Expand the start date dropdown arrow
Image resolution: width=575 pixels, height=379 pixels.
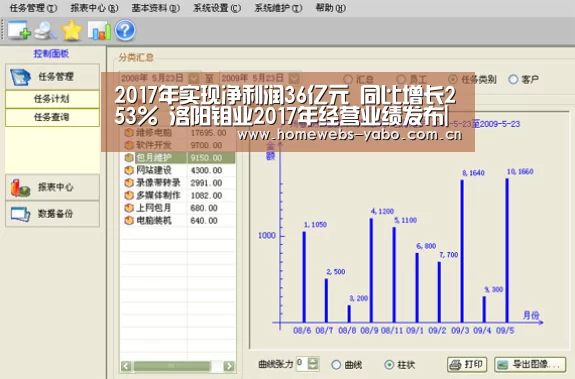pyautogui.click(x=194, y=78)
